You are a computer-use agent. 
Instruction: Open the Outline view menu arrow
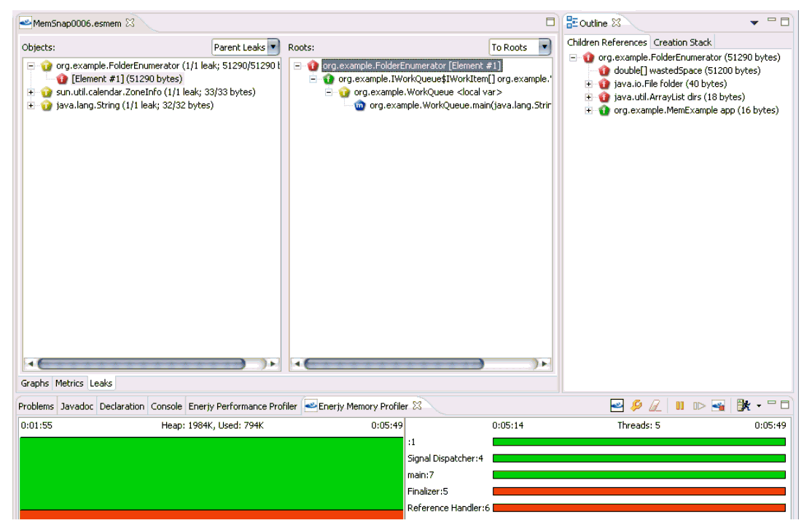pyautogui.click(x=754, y=23)
